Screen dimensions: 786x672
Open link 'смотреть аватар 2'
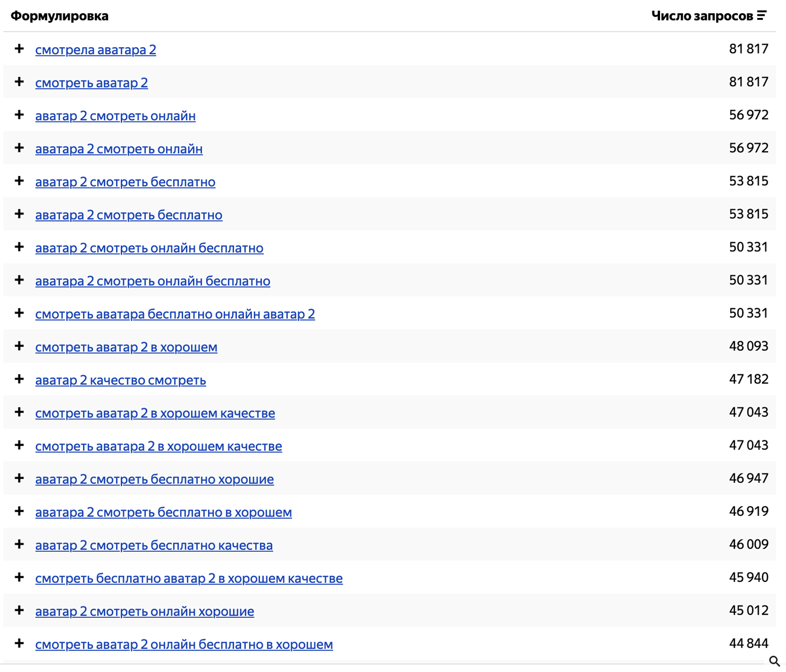pos(92,83)
